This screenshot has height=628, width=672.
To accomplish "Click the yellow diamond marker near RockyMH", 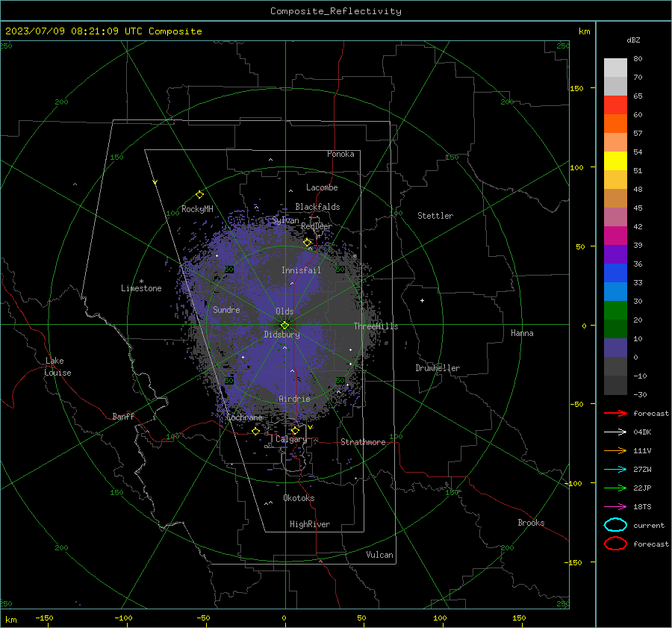I will point(199,195).
